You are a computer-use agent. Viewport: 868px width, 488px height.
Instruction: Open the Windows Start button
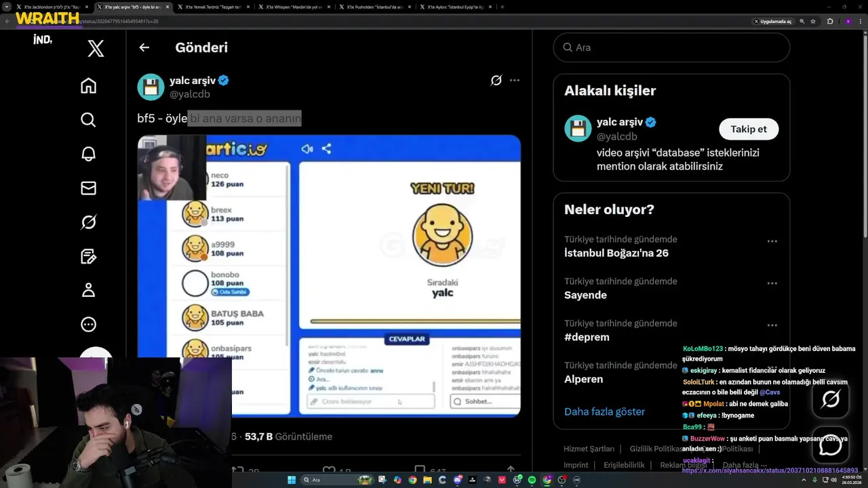(x=292, y=480)
